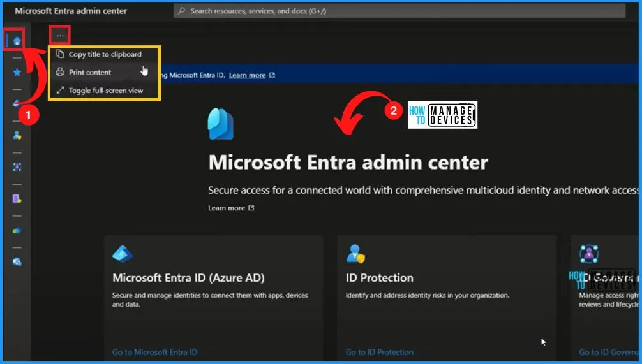Follow the Learn more link in the blue banner
Viewport: 642px width, 364px height.
tap(248, 75)
